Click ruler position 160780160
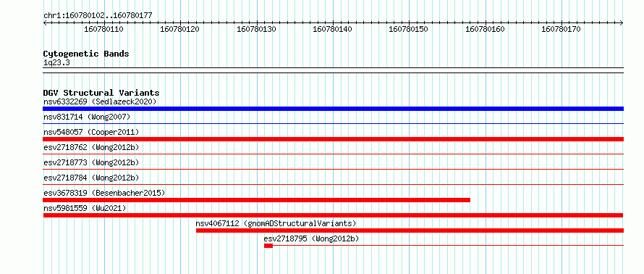 coord(486,29)
